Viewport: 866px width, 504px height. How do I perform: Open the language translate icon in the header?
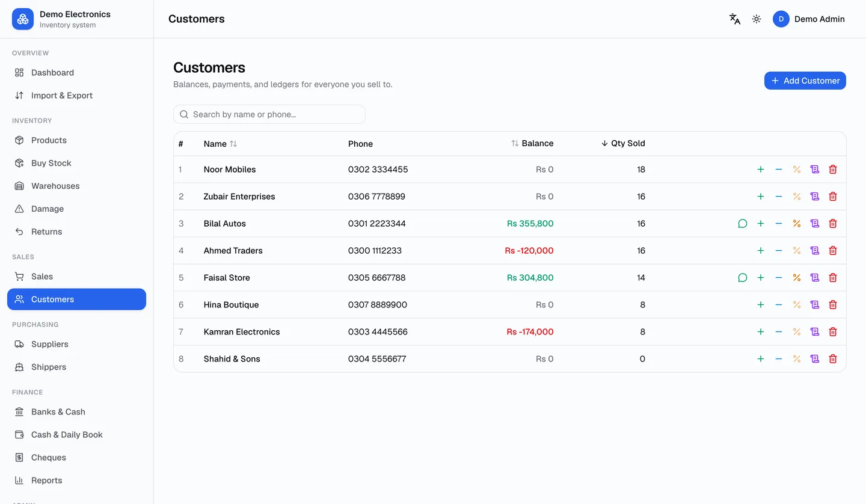point(735,19)
